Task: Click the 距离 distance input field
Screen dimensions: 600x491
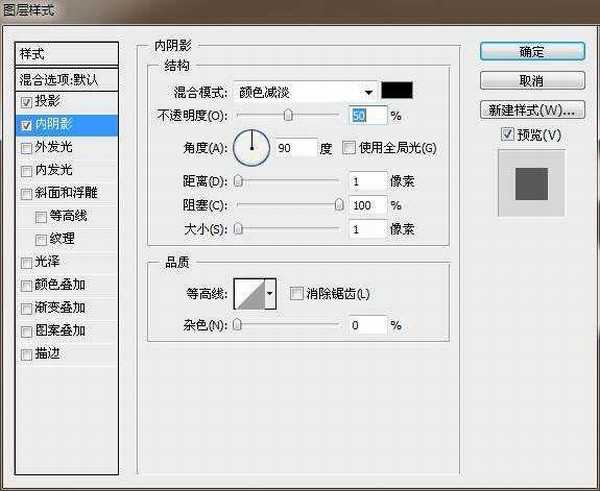Action: pos(368,181)
